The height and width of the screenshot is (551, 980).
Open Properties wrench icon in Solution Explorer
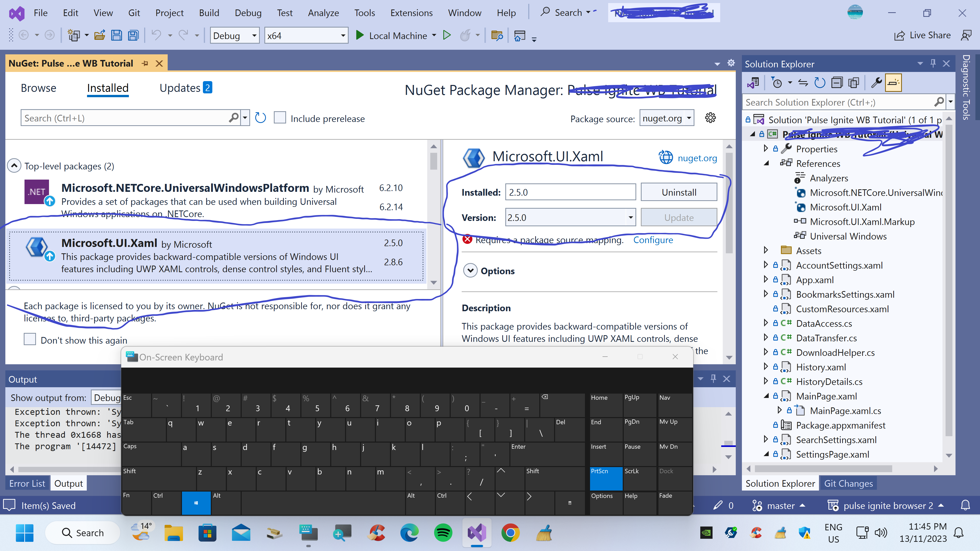877,82
